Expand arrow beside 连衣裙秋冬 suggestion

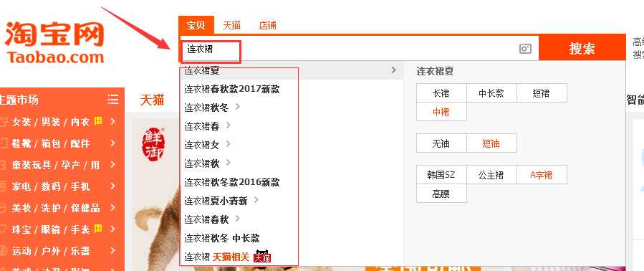click(237, 107)
